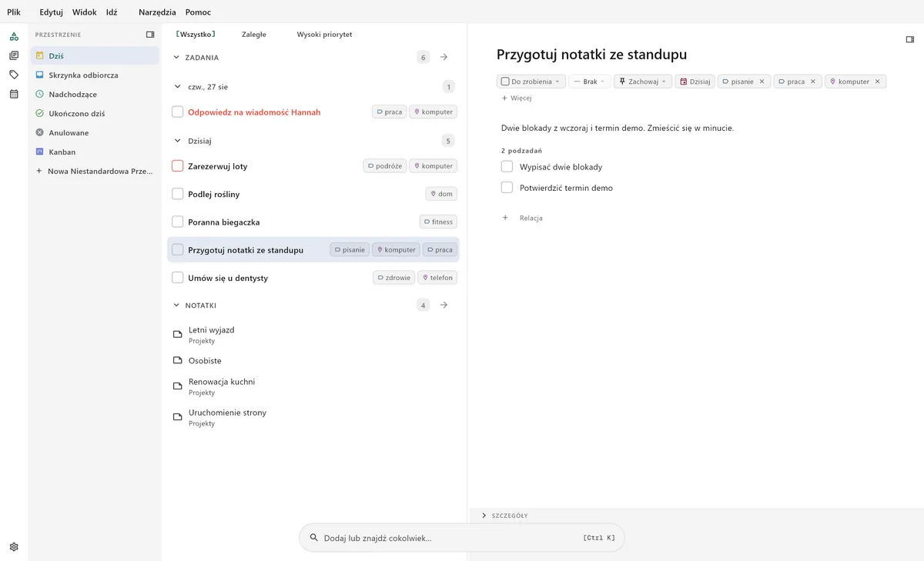
Task: Open settings gear icon
Action: click(14, 547)
